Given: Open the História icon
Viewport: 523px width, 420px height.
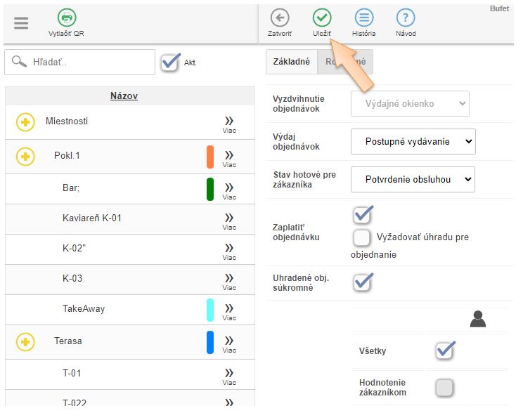Looking at the screenshot, I should pos(363,18).
